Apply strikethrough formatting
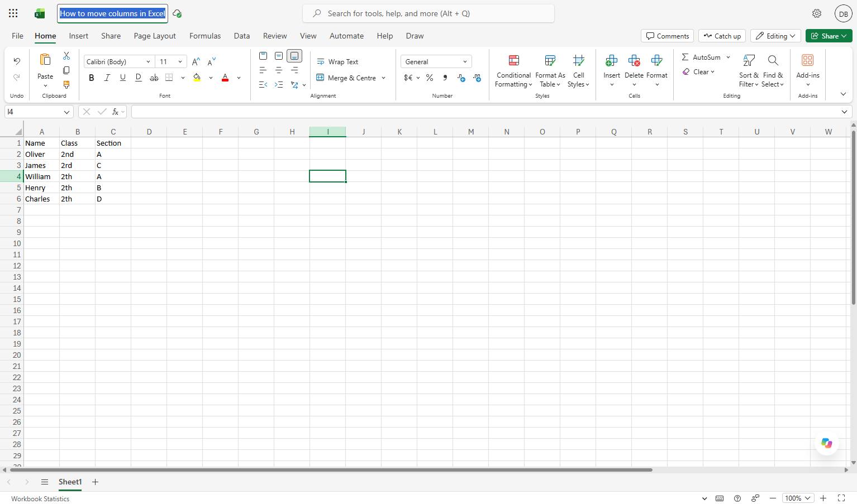The width and height of the screenshot is (857, 504). [x=154, y=78]
